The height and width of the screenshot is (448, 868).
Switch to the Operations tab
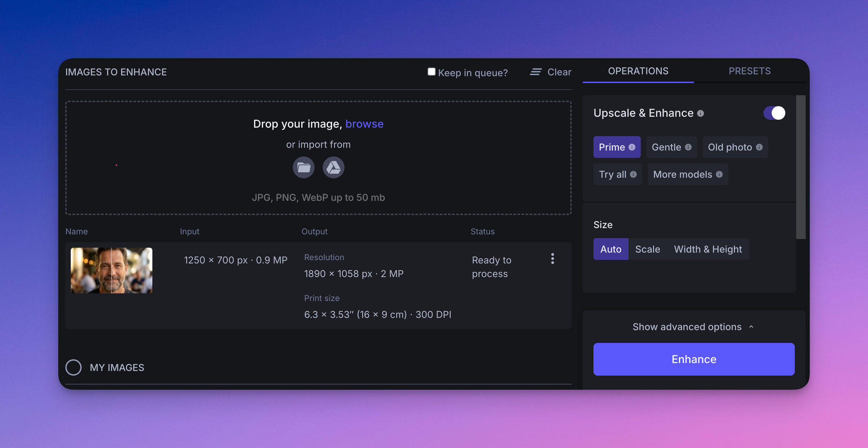(638, 71)
